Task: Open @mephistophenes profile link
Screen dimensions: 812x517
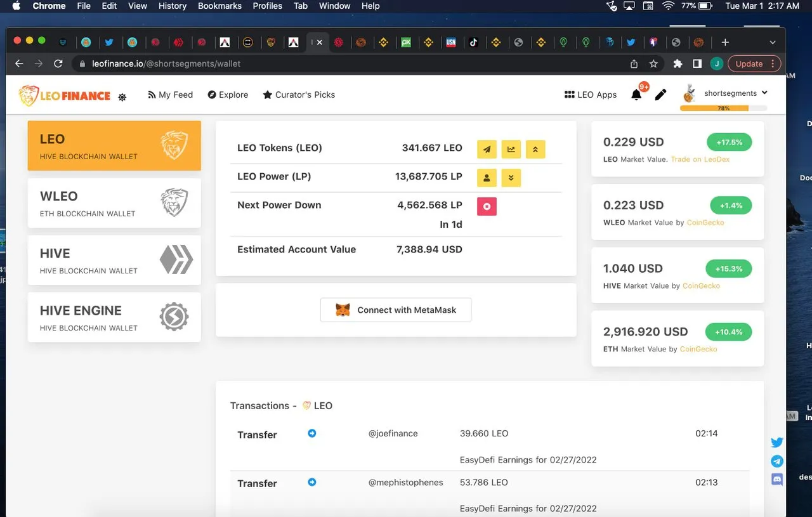Action: click(406, 482)
